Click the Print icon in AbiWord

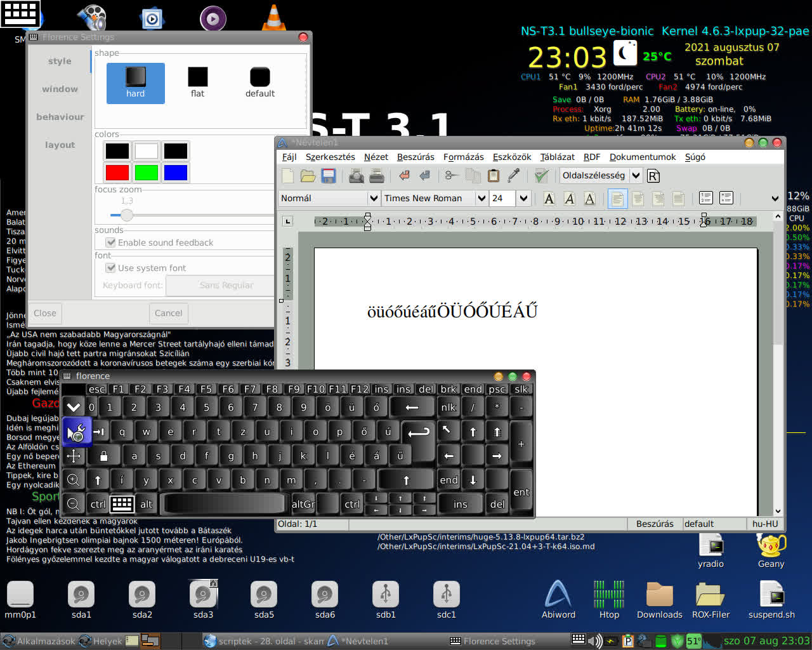(377, 176)
